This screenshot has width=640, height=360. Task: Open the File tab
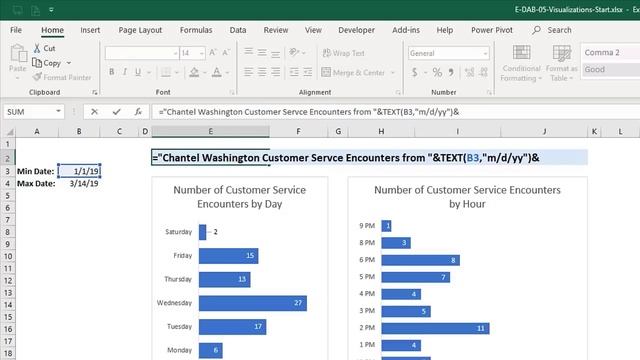click(x=16, y=30)
